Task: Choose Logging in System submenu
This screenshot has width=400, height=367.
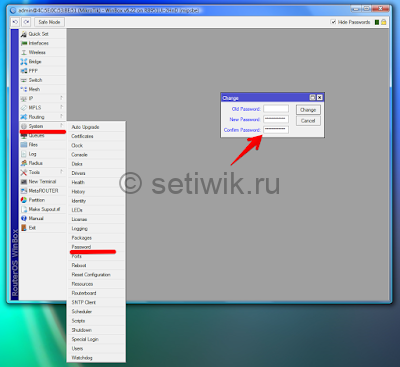Action: pos(96,229)
